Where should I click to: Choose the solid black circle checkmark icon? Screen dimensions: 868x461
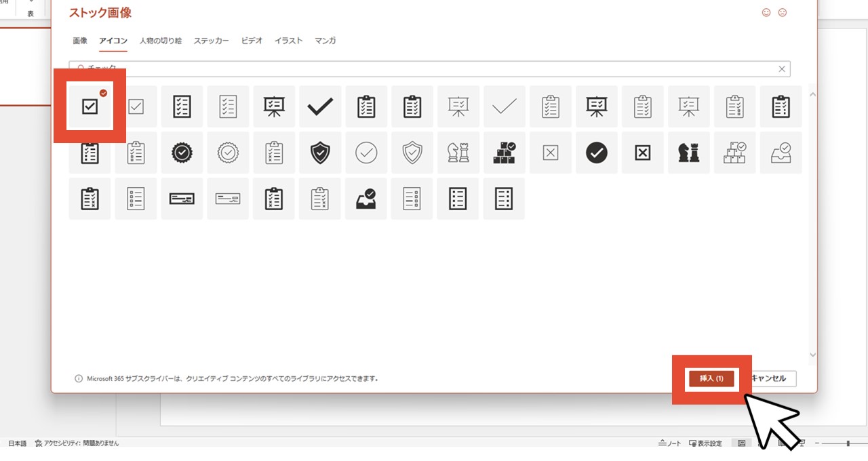coord(597,153)
